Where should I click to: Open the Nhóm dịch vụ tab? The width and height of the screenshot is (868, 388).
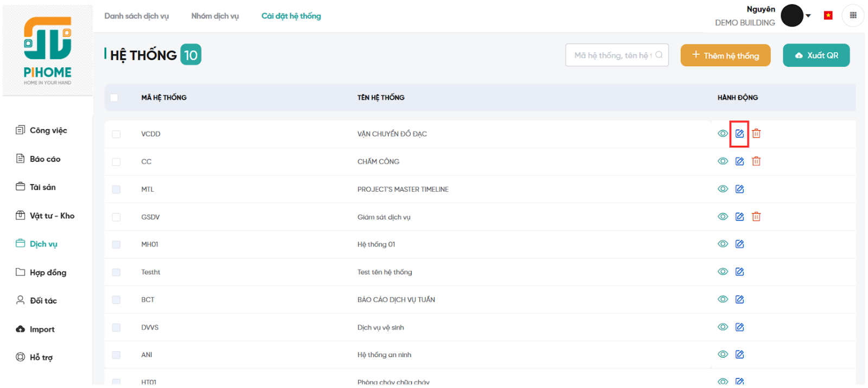coord(215,16)
